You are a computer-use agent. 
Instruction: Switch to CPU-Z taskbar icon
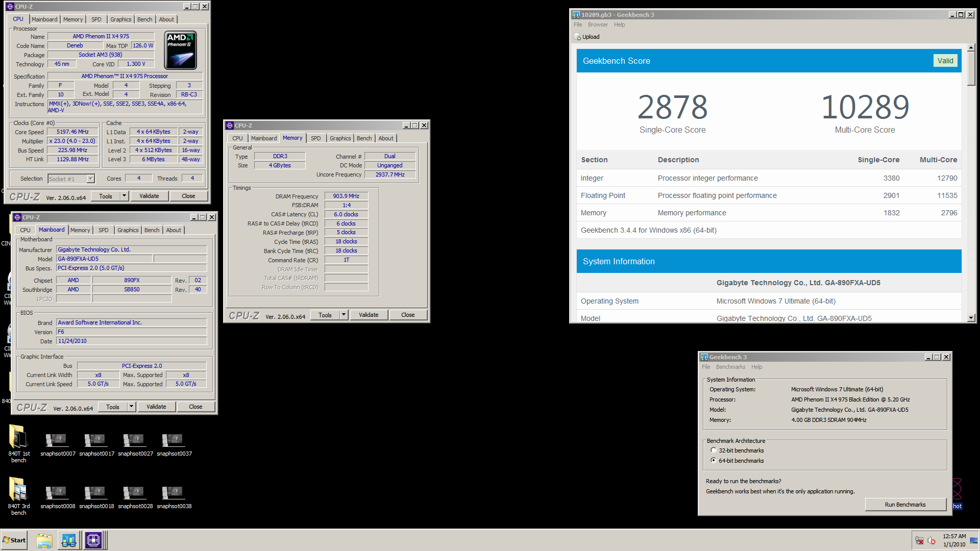click(x=94, y=540)
